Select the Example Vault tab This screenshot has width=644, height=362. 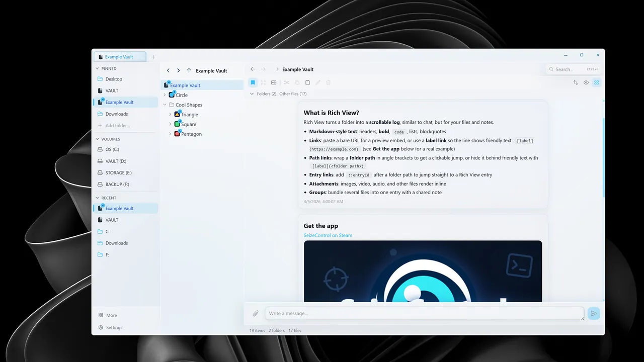click(x=119, y=57)
